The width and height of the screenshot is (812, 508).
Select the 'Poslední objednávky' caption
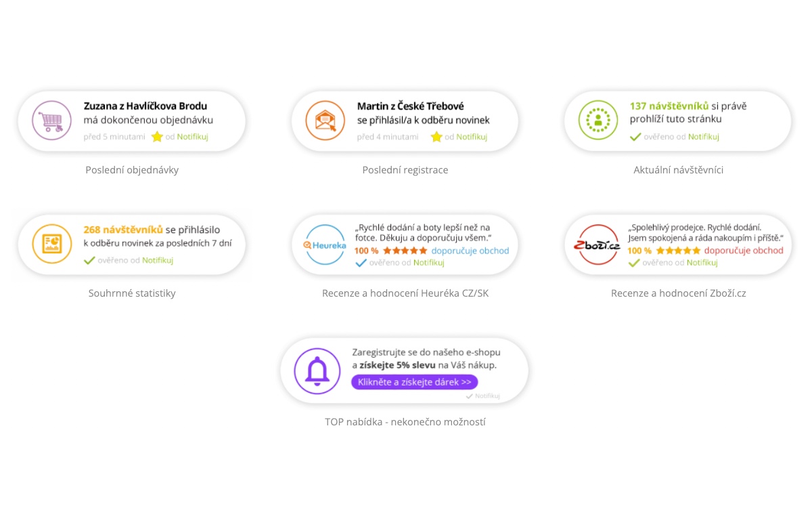(x=132, y=170)
